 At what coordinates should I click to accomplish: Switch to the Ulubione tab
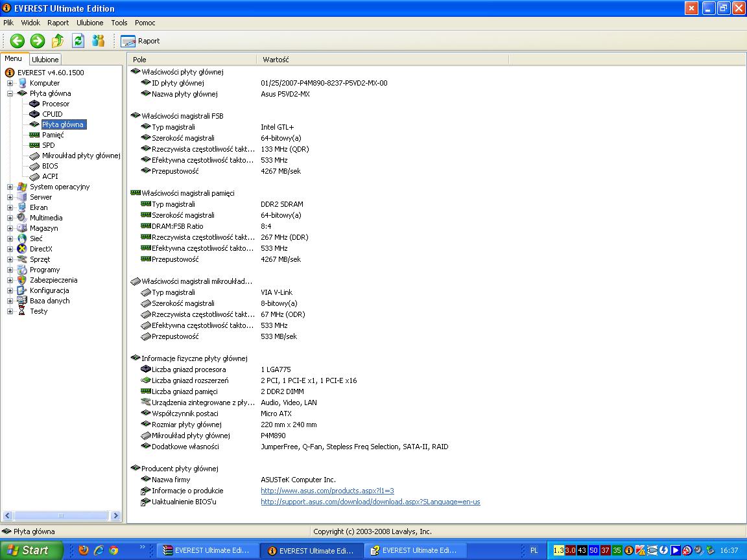click(45, 60)
